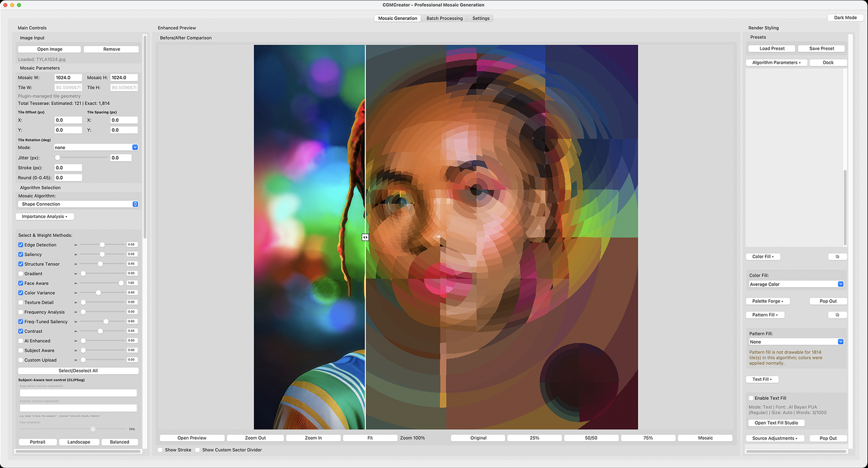Click the Round (0-0.45) input field

point(68,178)
